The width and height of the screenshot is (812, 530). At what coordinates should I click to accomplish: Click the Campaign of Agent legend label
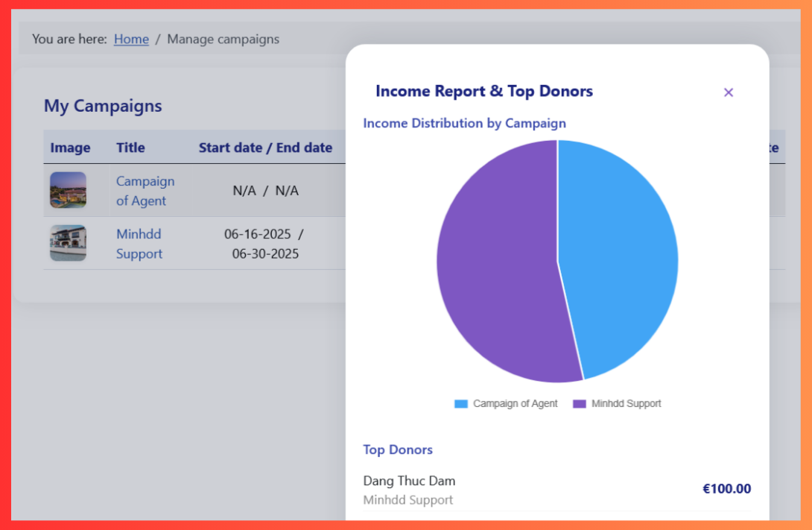(x=515, y=404)
